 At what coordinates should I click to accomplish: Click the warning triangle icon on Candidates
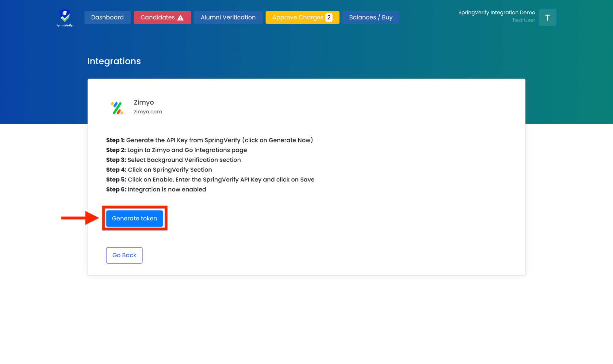(x=181, y=18)
